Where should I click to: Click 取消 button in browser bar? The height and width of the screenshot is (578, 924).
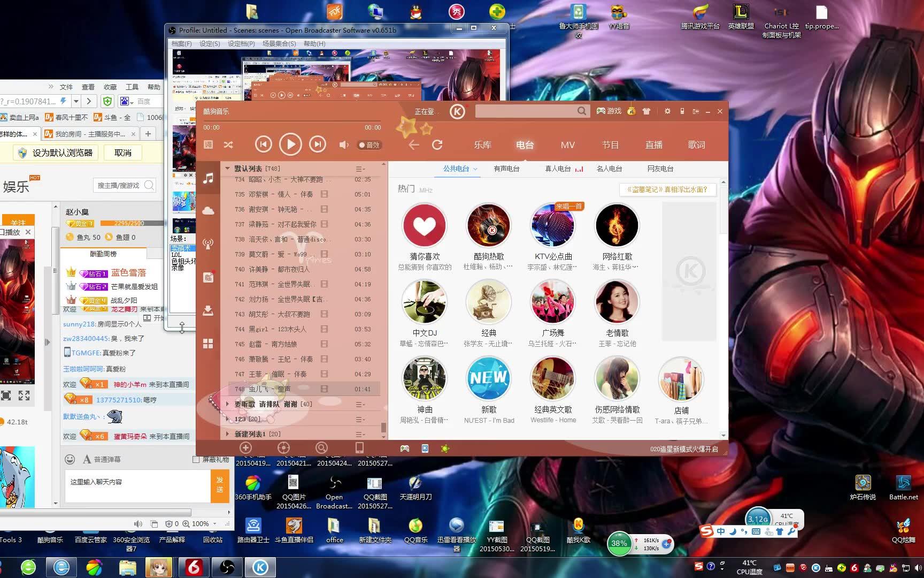(123, 153)
